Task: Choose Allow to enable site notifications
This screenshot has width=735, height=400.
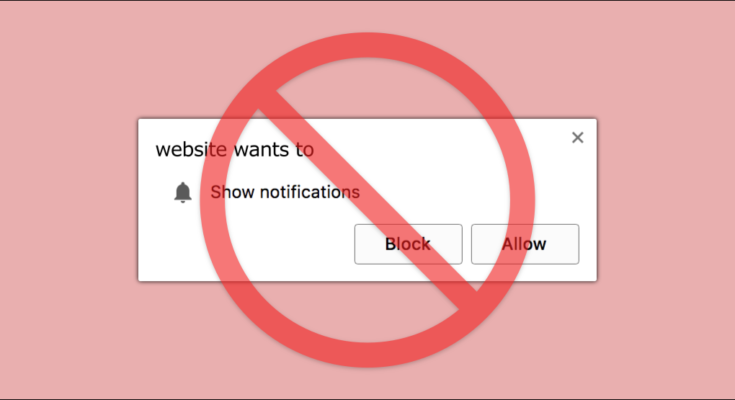Action: (x=525, y=244)
